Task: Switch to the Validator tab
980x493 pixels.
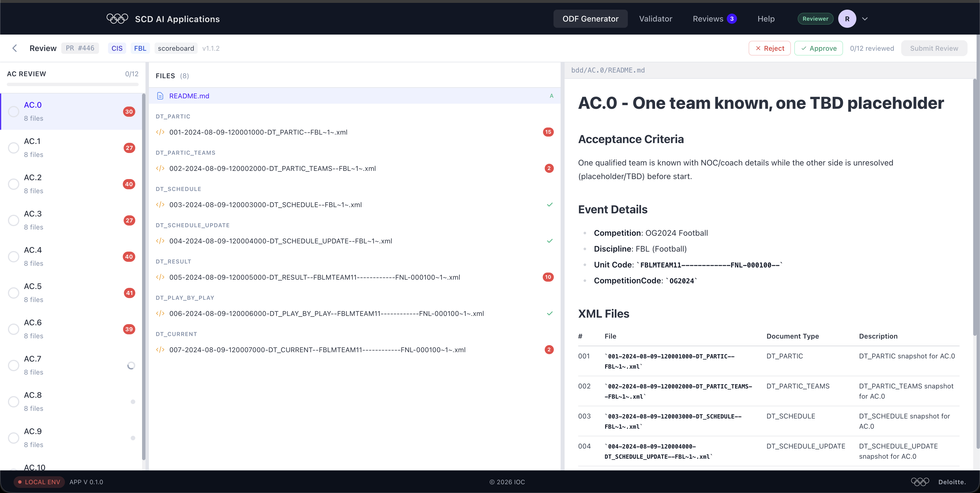Action: [x=656, y=19]
